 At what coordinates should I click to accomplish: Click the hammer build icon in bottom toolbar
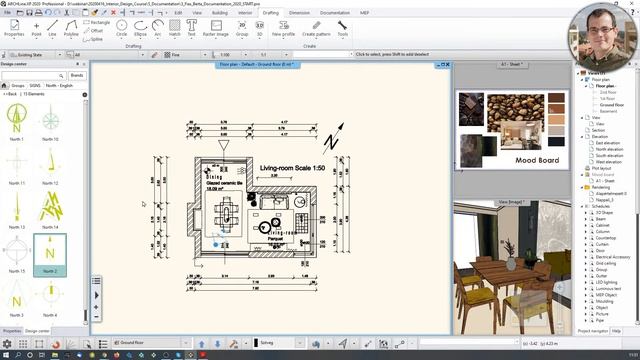pyautogui.click(x=233, y=344)
